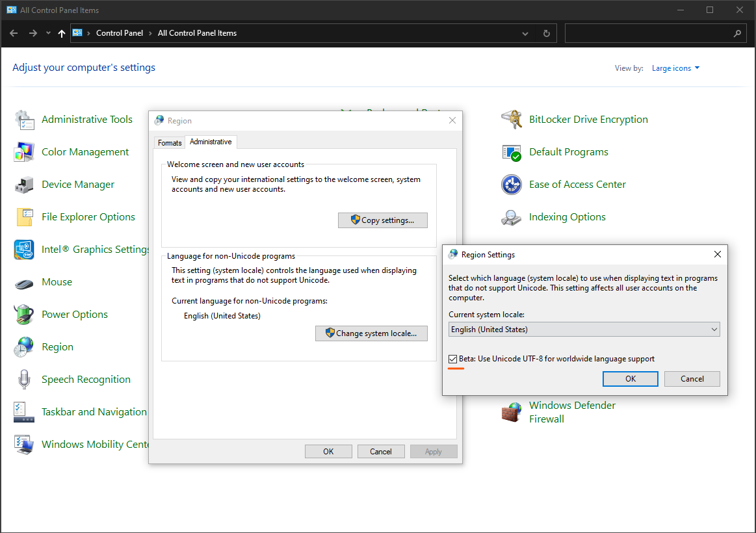Click the Control Panel search field
Image resolution: width=756 pixels, height=533 pixels.
pyautogui.click(x=650, y=33)
